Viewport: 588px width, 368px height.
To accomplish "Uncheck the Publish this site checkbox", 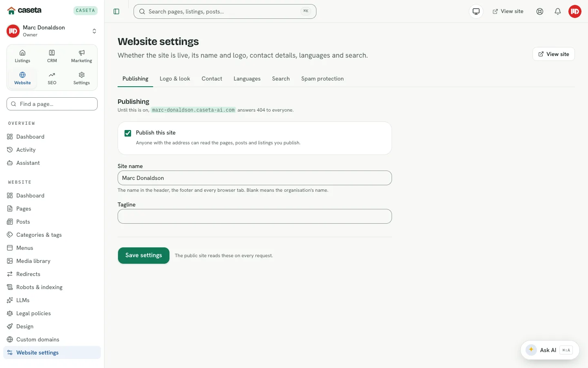I will [128, 133].
